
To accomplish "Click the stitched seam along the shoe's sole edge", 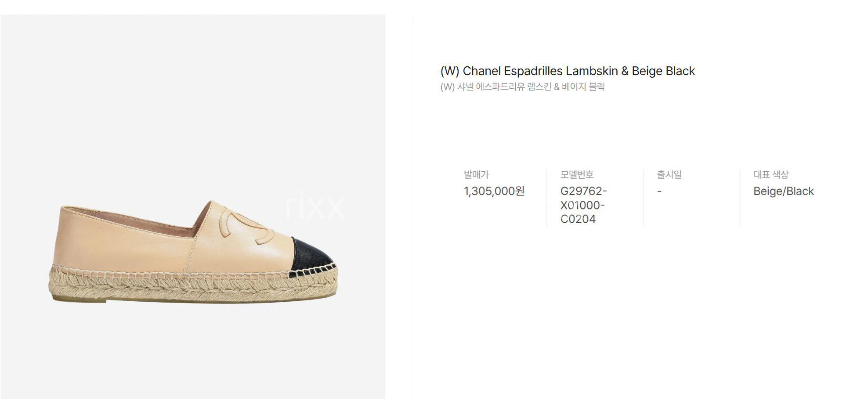I will point(193,271).
